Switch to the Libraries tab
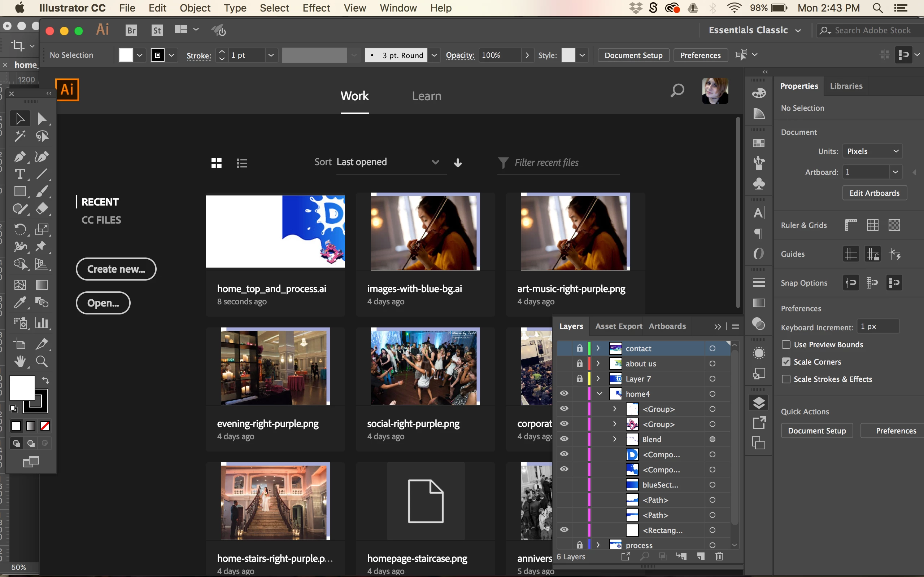 click(846, 86)
